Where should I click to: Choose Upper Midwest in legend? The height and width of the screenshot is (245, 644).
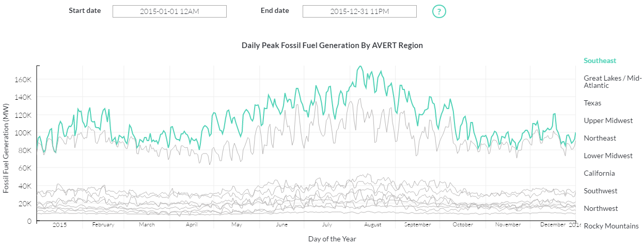(x=608, y=120)
